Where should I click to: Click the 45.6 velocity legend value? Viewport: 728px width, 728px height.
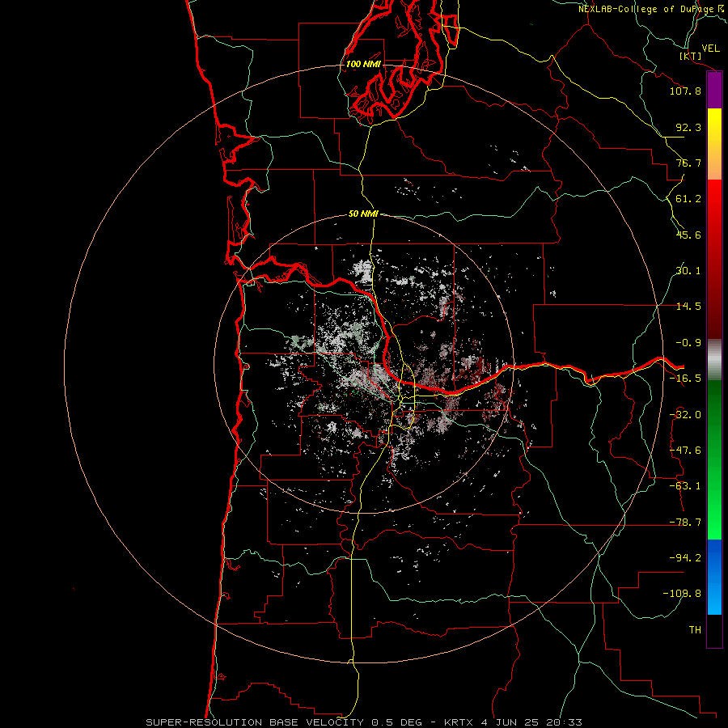688,235
